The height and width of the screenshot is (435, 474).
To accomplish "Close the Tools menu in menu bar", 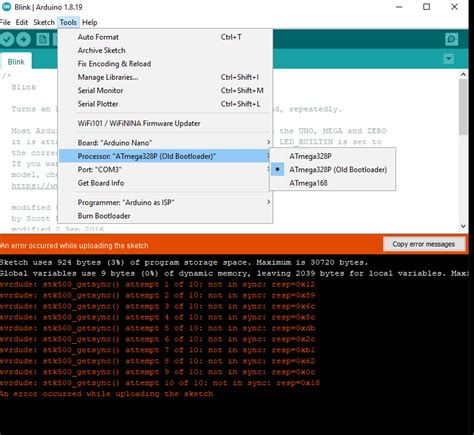I will pyautogui.click(x=68, y=22).
